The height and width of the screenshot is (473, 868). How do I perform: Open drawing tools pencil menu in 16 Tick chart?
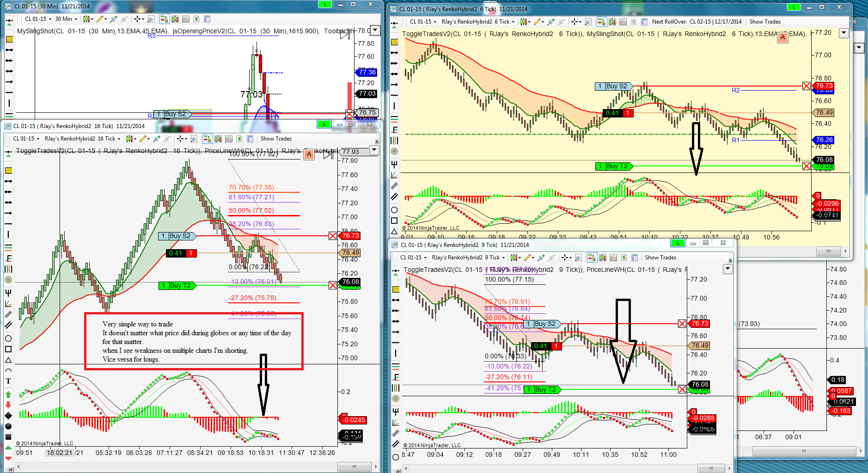pyautogui.click(x=144, y=139)
